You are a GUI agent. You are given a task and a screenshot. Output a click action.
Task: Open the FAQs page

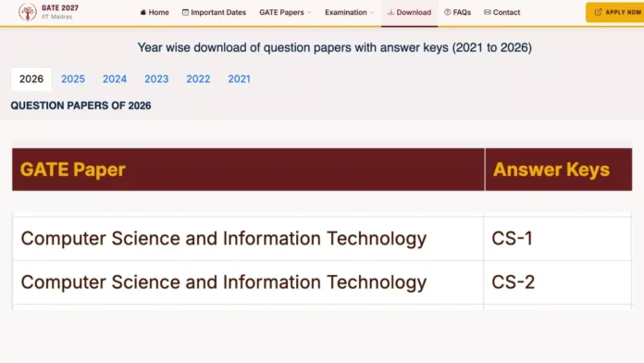point(457,12)
